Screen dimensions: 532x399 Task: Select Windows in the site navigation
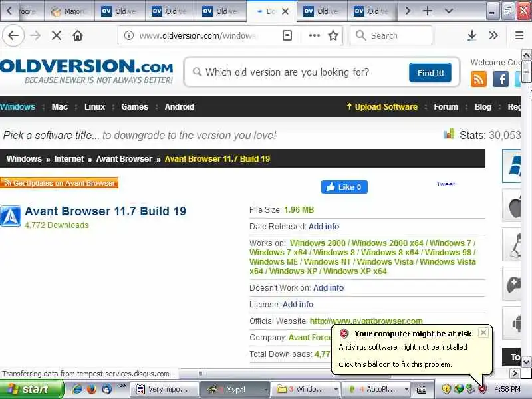[x=18, y=107]
